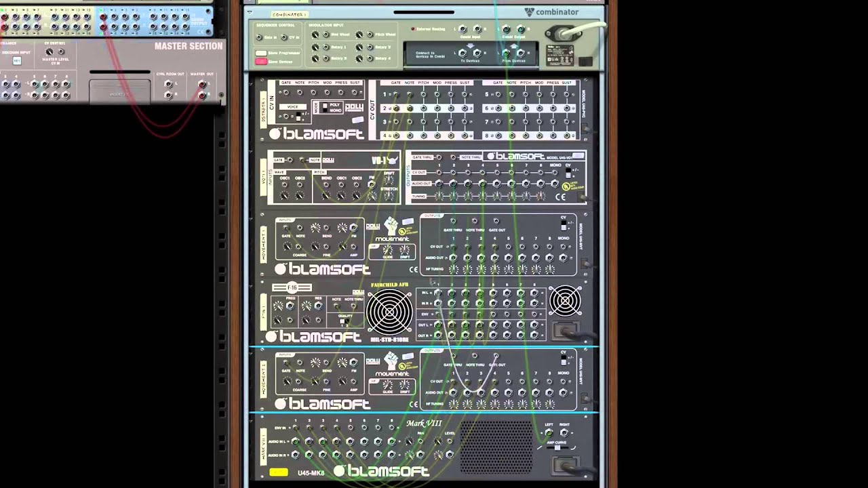Image resolution: width=868 pixels, height=488 pixels.
Task: Click CV Out row 8 Sust jack
Action: [x=566, y=135]
